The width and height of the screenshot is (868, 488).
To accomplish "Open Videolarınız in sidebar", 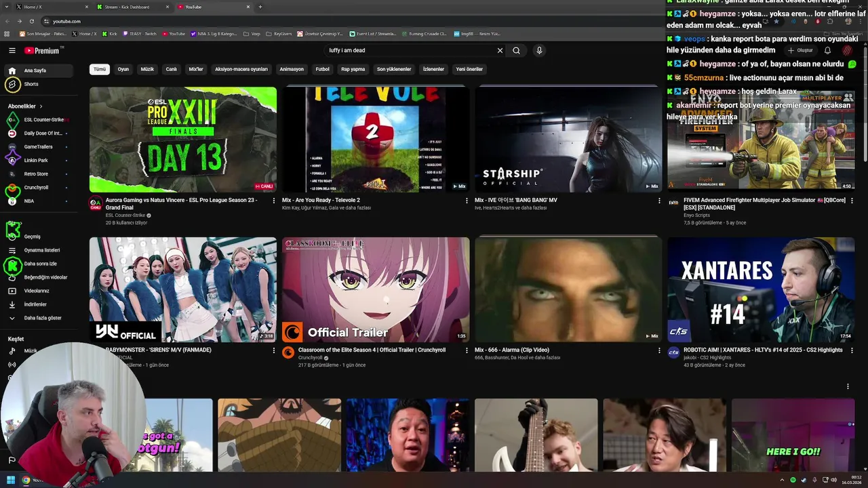I will (39, 291).
